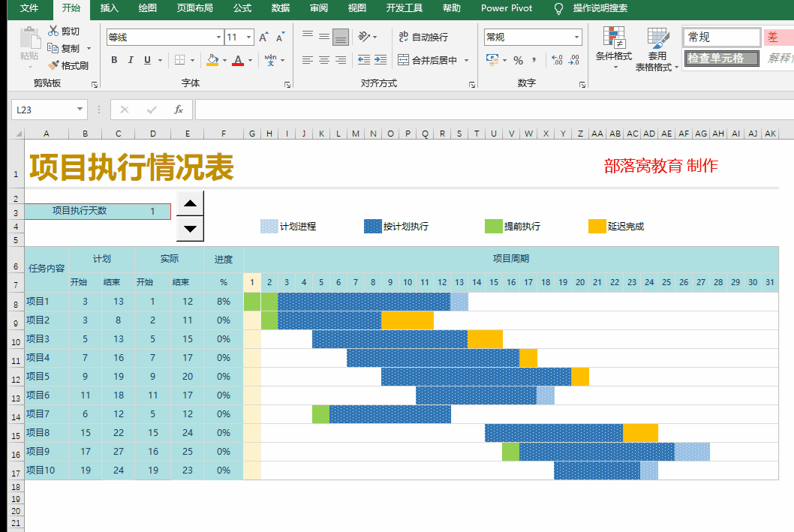Image resolution: width=794 pixels, height=532 pixels.
Task: Align text left
Action: pyautogui.click(x=308, y=60)
